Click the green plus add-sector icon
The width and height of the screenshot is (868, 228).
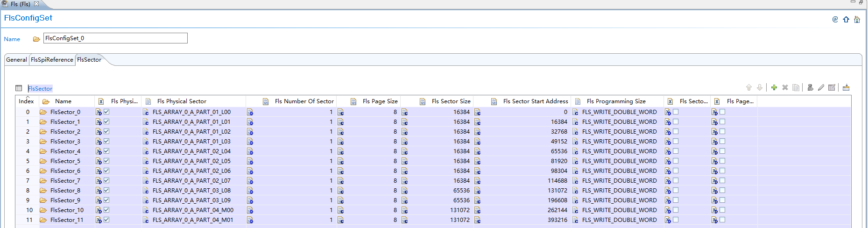[774, 87]
